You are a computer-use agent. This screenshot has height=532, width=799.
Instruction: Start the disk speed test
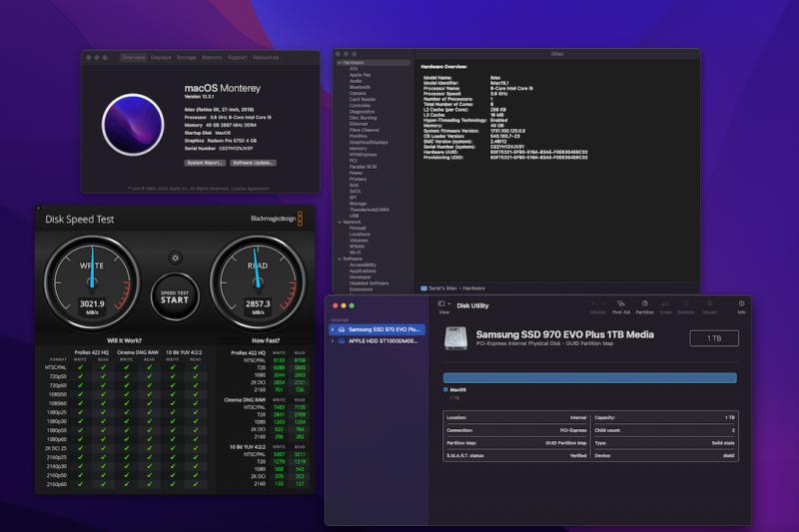(x=175, y=296)
